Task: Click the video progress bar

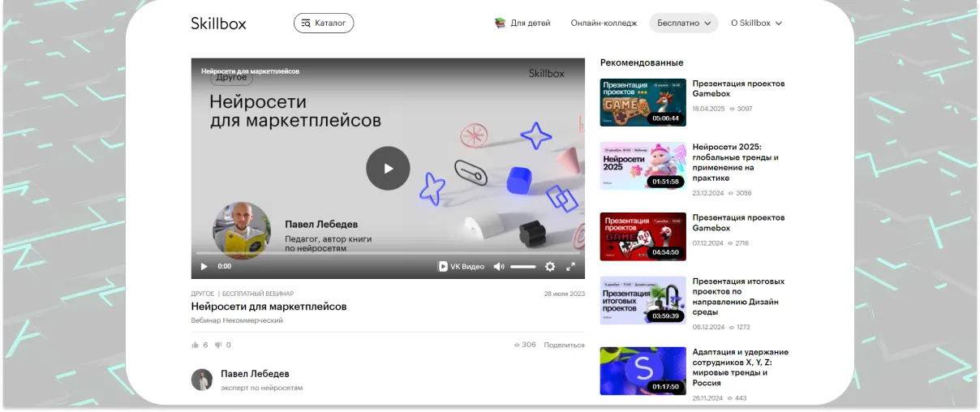Action: [388, 254]
